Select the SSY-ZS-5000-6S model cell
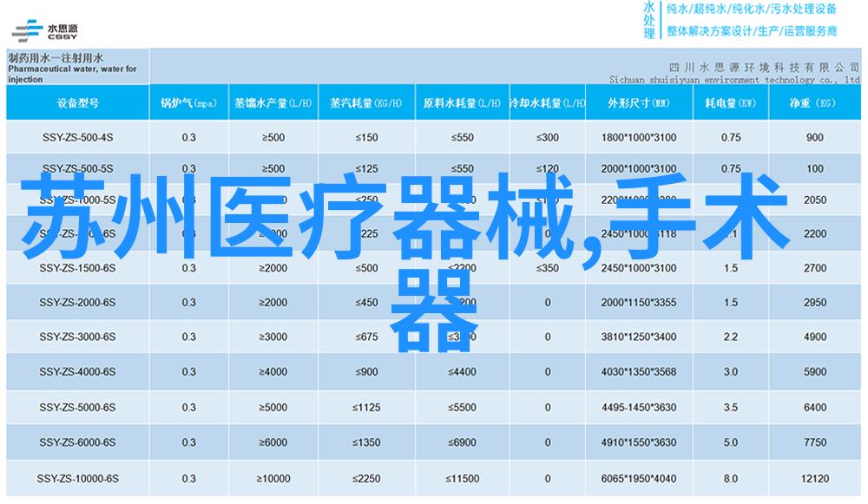This screenshot has height=504, width=868. click(77, 408)
